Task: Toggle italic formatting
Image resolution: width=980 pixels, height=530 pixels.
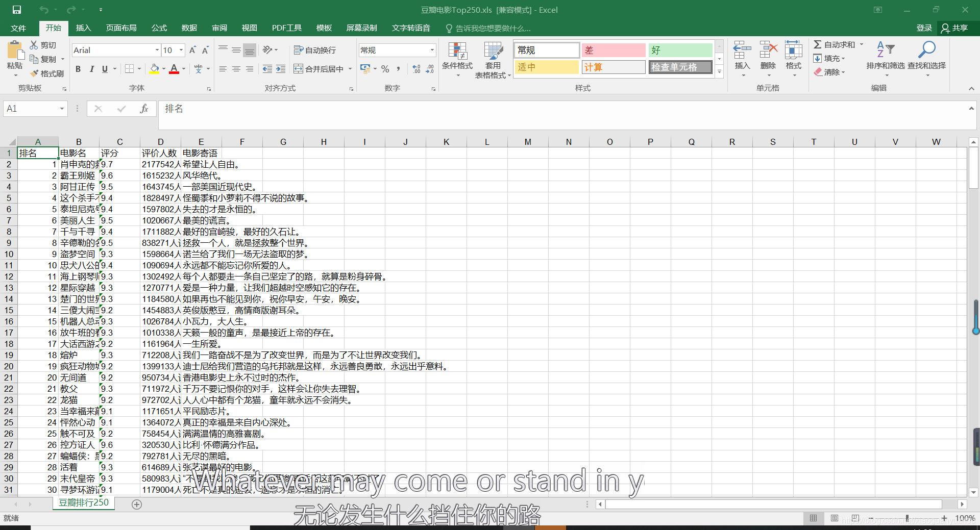Action: 91,69
